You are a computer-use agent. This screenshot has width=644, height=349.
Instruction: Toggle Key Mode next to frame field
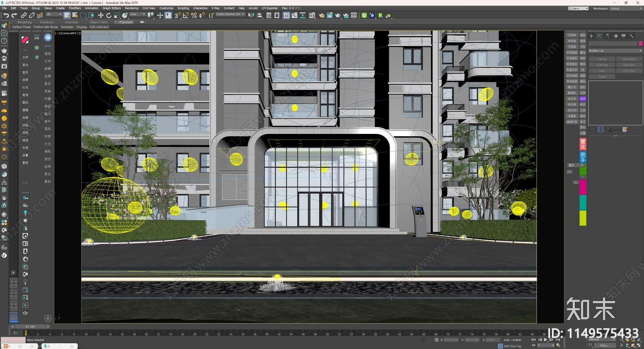(534, 345)
